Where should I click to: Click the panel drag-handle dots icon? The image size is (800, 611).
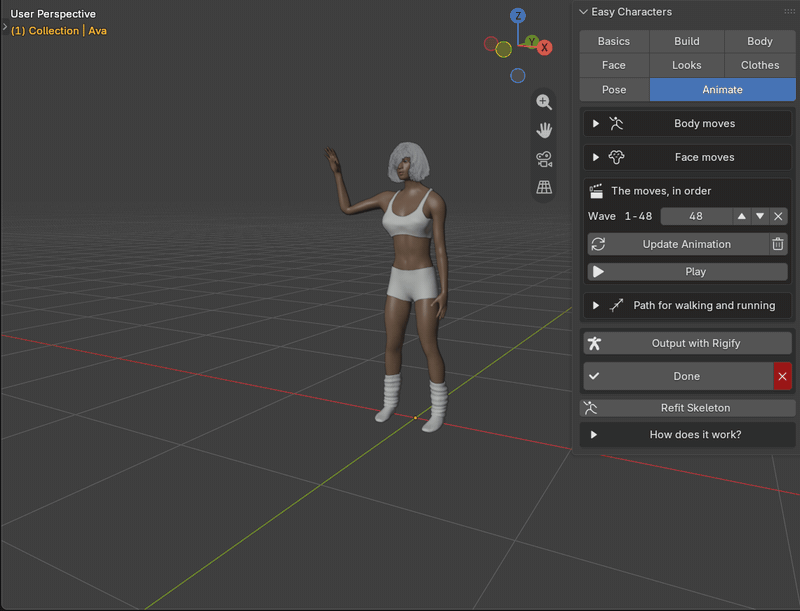[789, 12]
